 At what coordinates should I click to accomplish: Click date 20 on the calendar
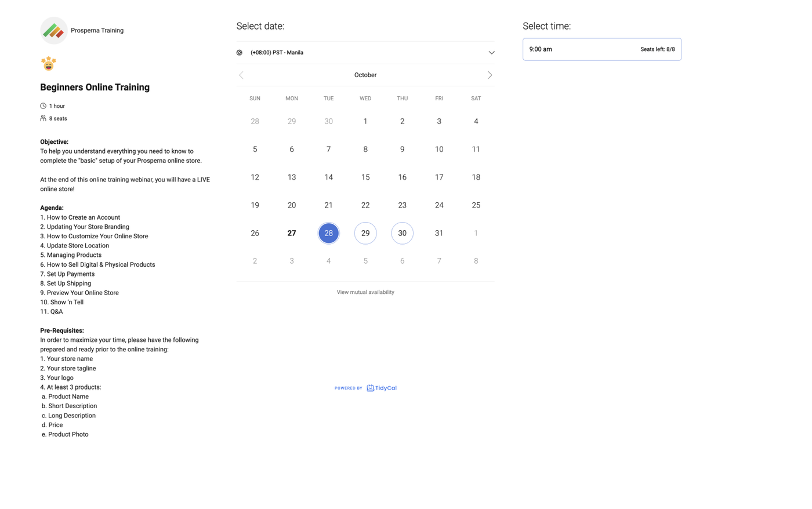coord(292,205)
